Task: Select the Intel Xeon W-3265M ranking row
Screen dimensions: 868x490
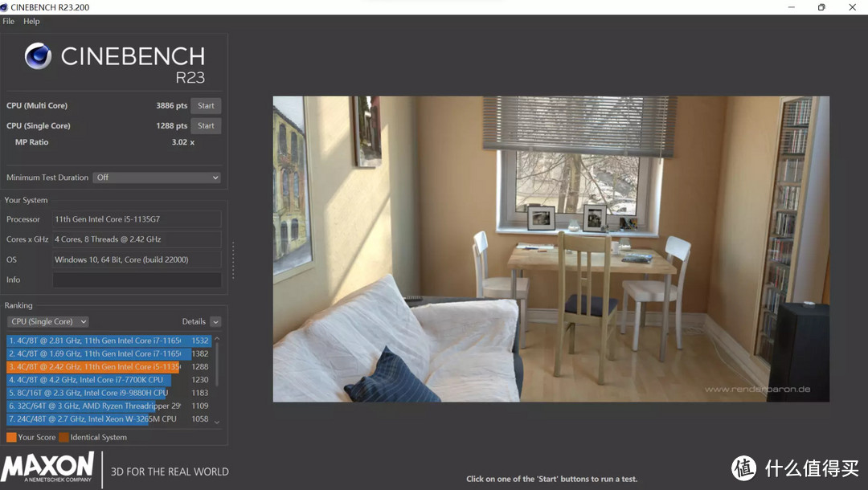Action: 109,419
